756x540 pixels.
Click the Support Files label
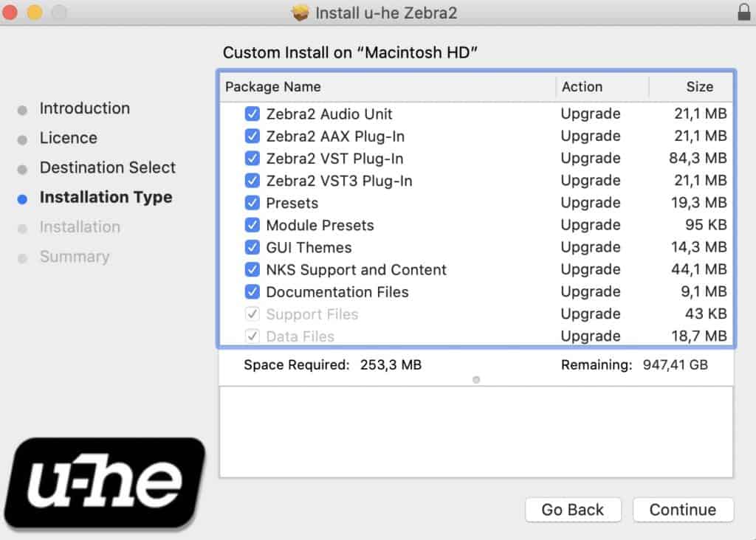point(312,314)
